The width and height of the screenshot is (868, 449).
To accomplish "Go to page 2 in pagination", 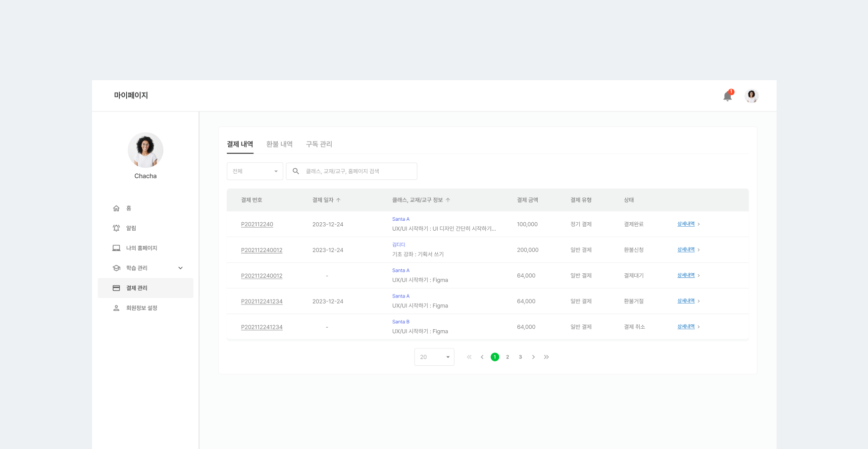I will tap(508, 357).
